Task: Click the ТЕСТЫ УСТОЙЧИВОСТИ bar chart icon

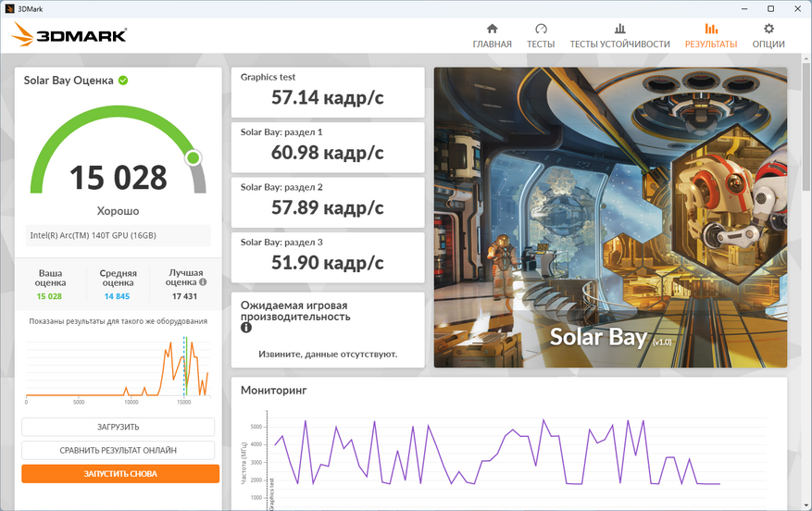Action: [619, 29]
